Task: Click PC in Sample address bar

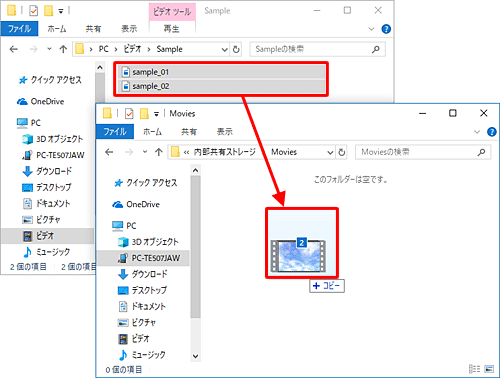Action: [104, 49]
